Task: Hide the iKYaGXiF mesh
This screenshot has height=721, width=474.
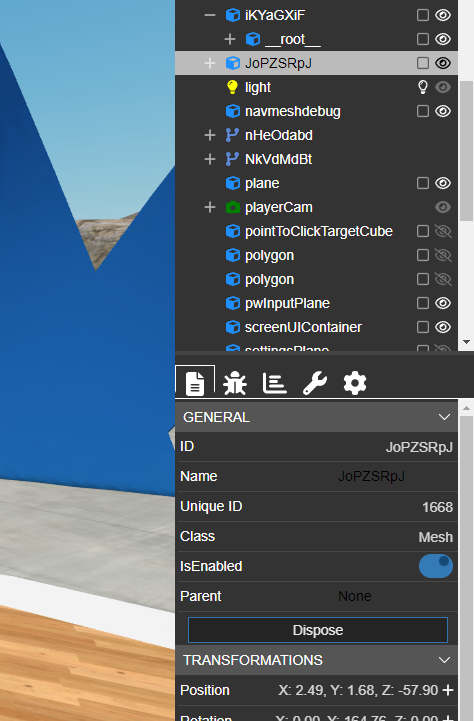Action: pyautogui.click(x=443, y=15)
